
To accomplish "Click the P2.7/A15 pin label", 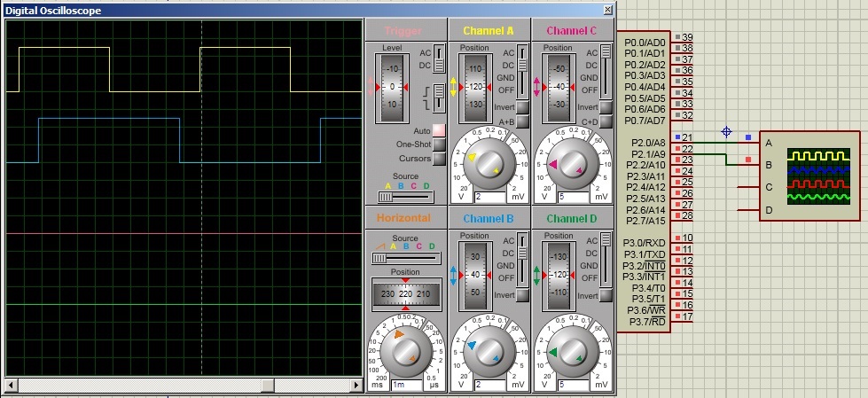I will [x=646, y=221].
